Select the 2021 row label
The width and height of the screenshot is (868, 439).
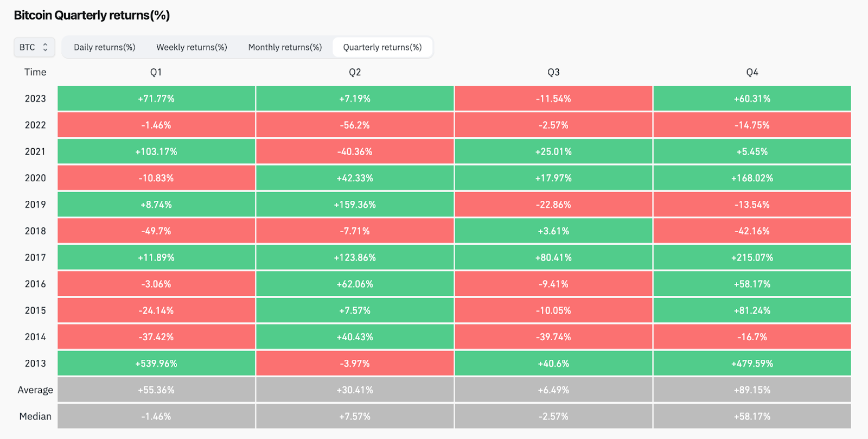(x=35, y=152)
